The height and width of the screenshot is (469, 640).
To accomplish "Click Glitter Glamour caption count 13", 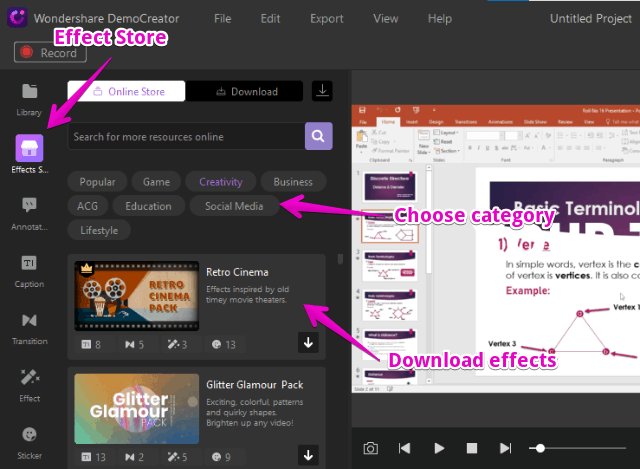I will (x=93, y=457).
